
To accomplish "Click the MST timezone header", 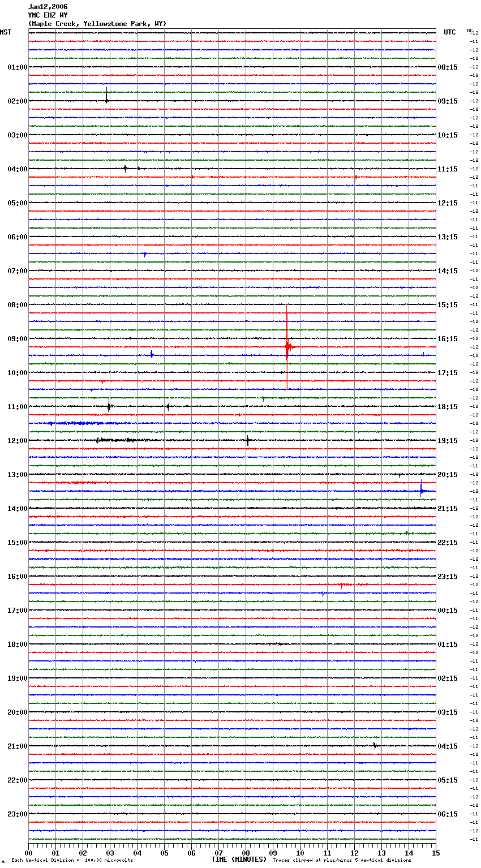I will (6, 32).
